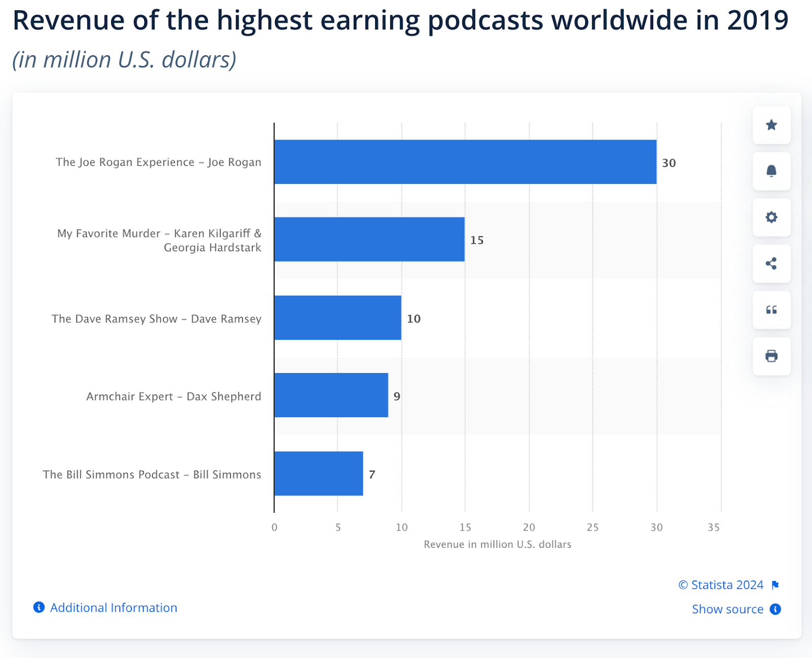Click the Bill Simmons Podcast axis label
The width and height of the screenshot is (812, 658).
[x=152, y=474]
